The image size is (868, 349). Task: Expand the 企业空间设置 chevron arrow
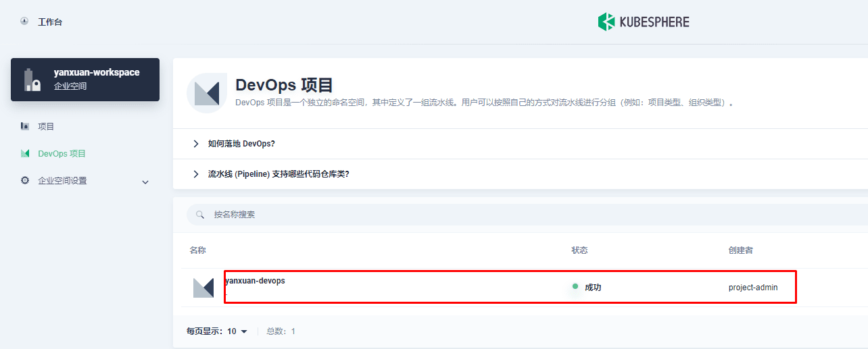tap(145, 182)
